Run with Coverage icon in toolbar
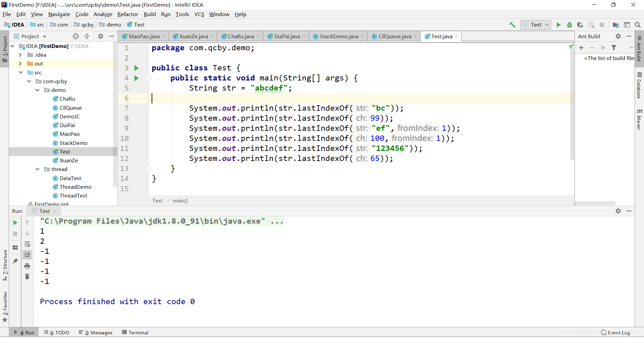 (x=580, y=25)
